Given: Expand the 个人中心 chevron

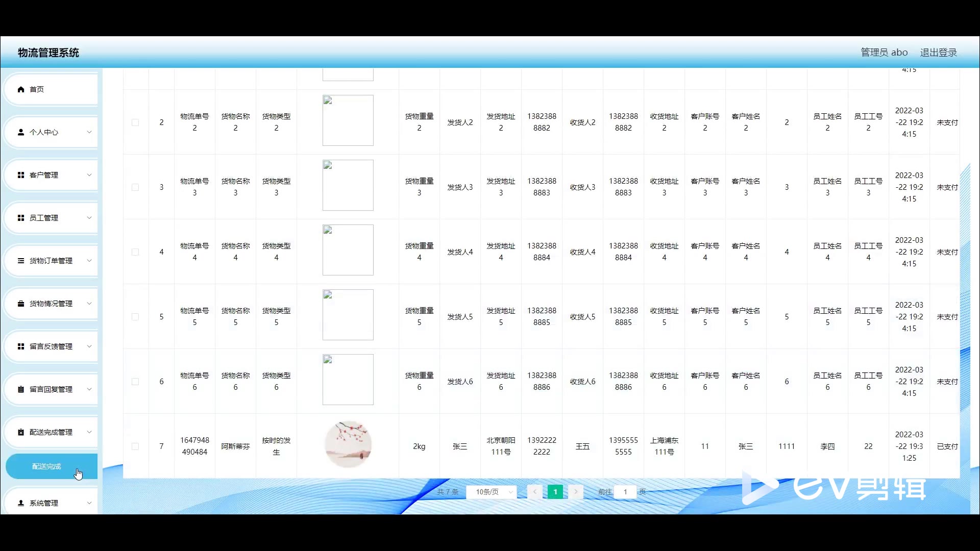Looking at the screenshot, I should (x=89, y=132).
